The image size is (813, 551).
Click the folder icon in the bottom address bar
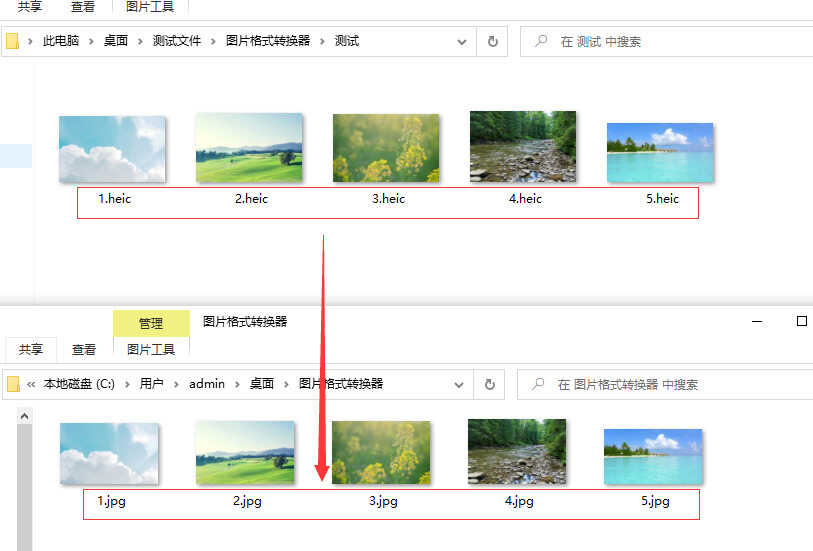[x=14, y=384]
